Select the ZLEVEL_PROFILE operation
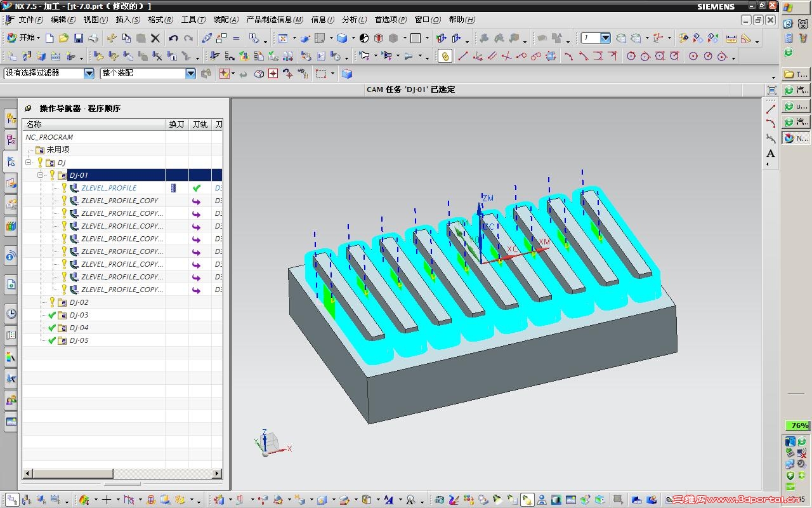 [108, 188]
